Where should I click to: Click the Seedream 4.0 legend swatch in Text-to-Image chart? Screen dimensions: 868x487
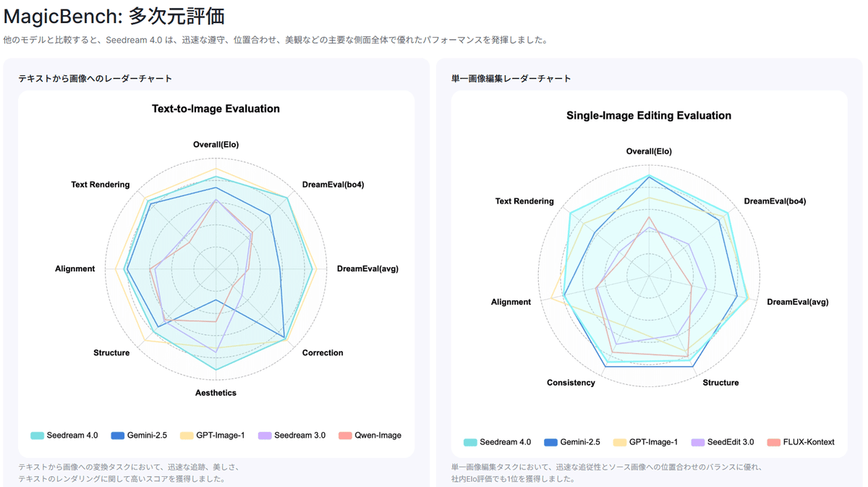[x=37, y=436]
